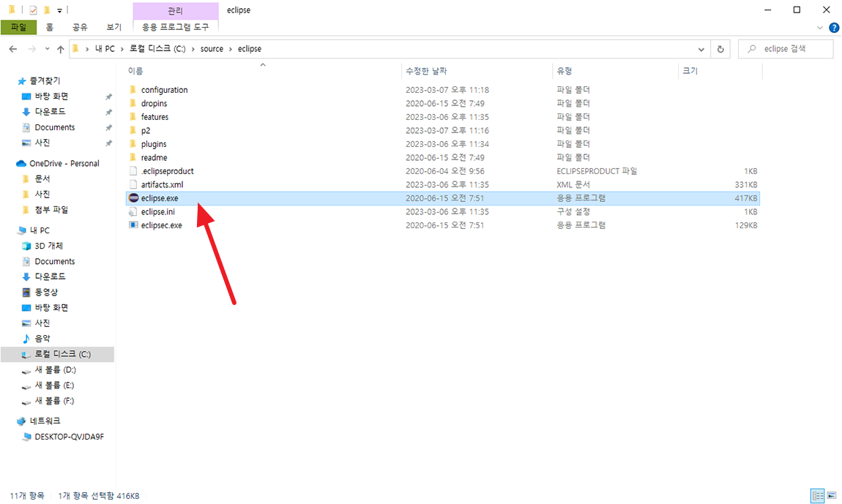Screen dimensions: 842x504
Task: Open DESKTOP-QVJDA9F network computer
Action: click(69, 437)
